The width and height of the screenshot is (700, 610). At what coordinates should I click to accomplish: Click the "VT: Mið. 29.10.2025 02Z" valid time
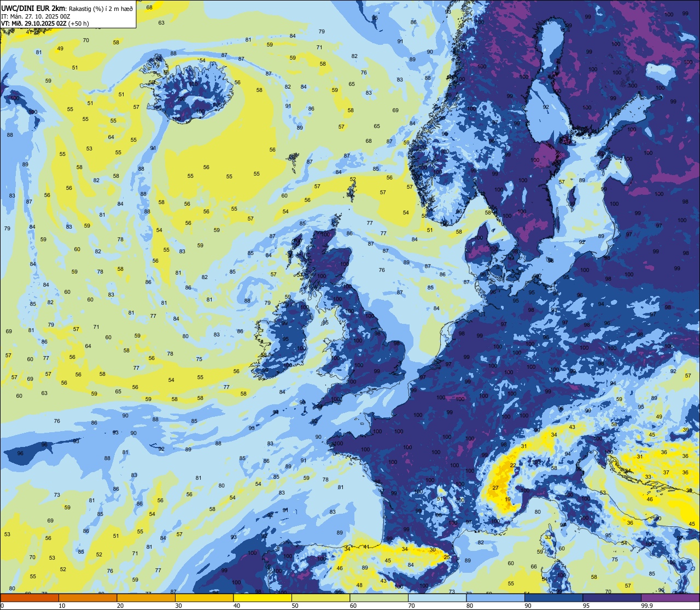[x=34, y=24]
